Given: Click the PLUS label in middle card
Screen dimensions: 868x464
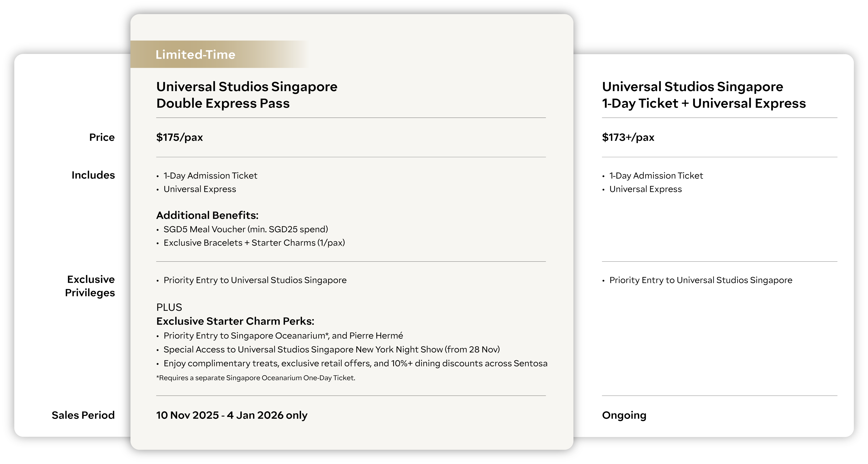Looking at the screenshot, I should pos(169,307).
